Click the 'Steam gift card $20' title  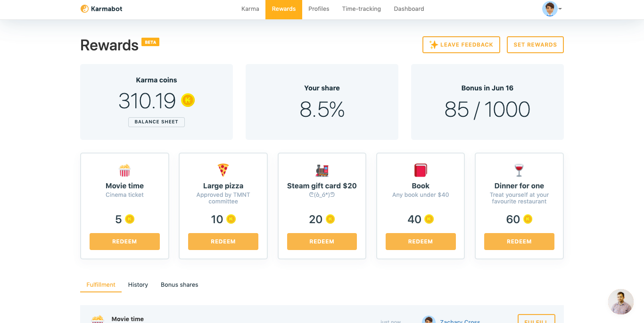tap(322, 186)
